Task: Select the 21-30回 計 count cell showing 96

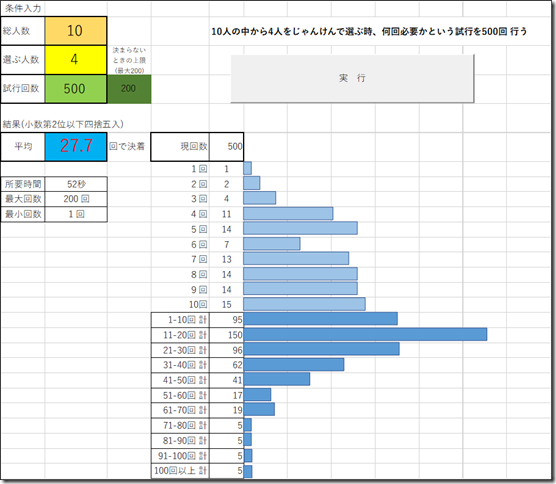Action: [x=226, y=350]
